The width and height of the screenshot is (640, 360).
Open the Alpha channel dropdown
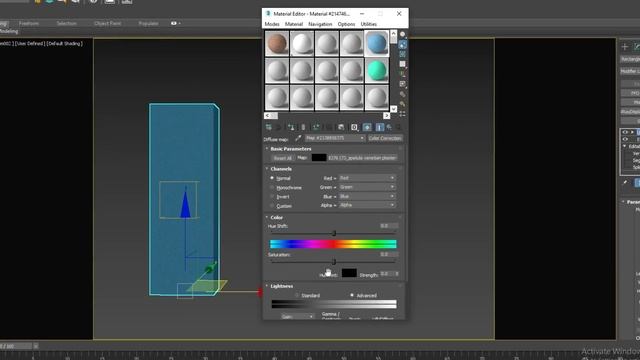point(367,205)
